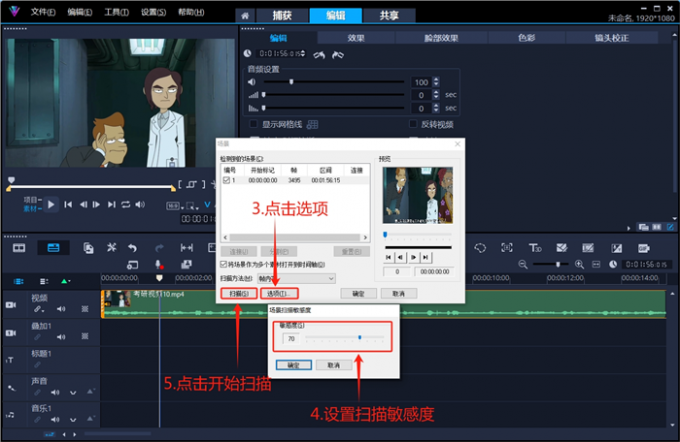This screenshot has width=680, height=442.
Task: Rotate clip left icon
Action: 319,55
